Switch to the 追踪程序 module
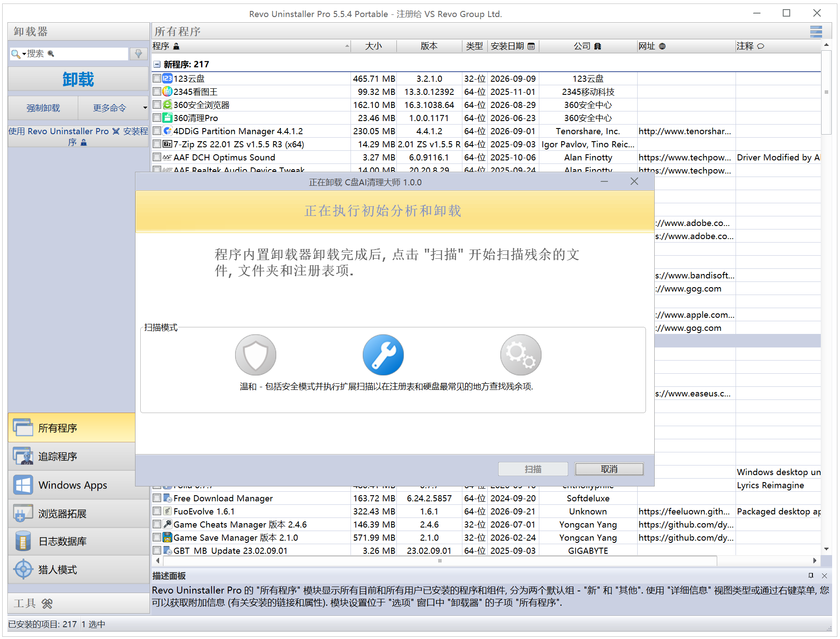This screenshot has width=840, height=639. point(72,456)
